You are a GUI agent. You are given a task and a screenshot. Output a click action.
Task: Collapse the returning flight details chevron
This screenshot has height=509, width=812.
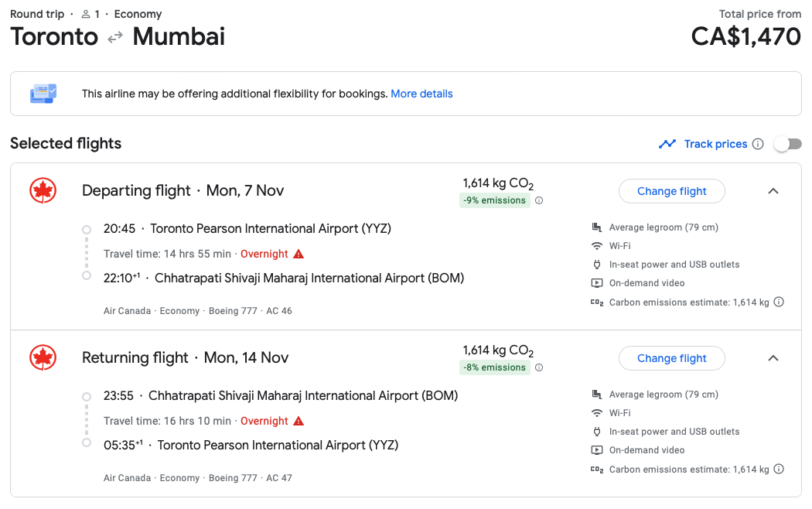coord(773,358)
